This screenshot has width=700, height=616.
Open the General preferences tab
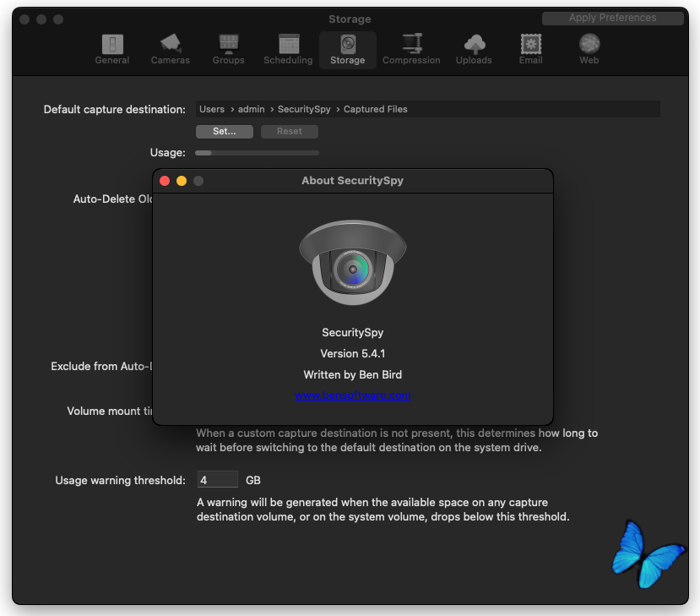(x=112, y=50)
